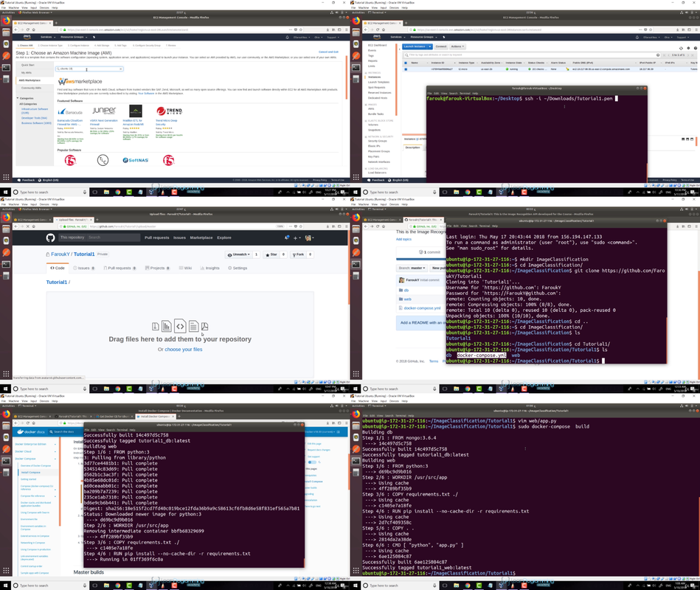Select the Community AMIs tab
Image resolution: width=700 pixels, height=590 pixels.
coord(31,88)
